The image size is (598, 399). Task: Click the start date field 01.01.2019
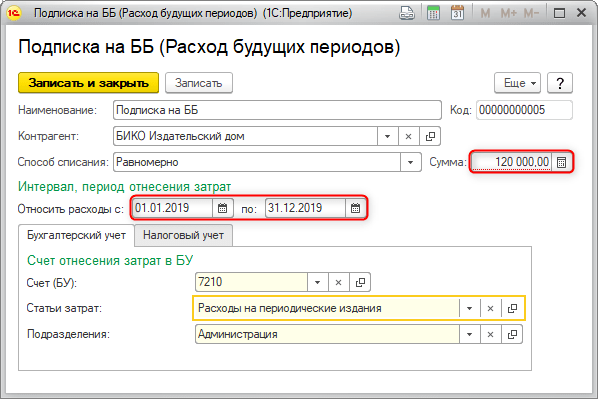172,208
